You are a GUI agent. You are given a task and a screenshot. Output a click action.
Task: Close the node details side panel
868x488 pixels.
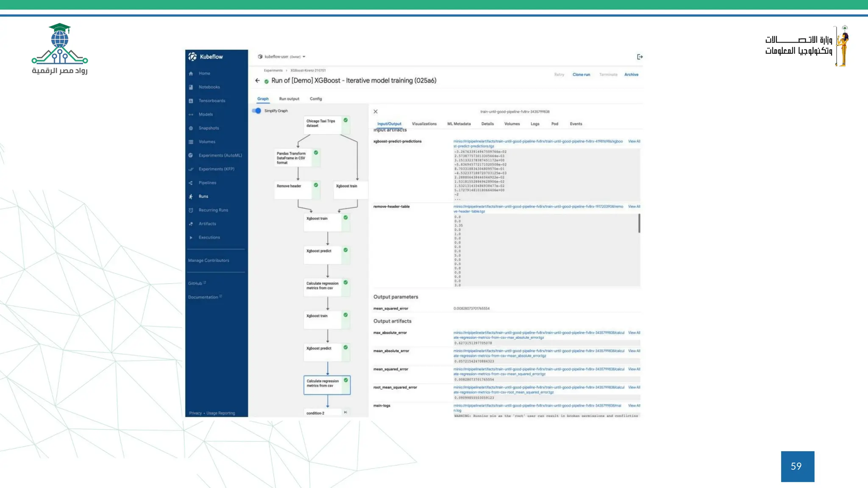(376, 112)
